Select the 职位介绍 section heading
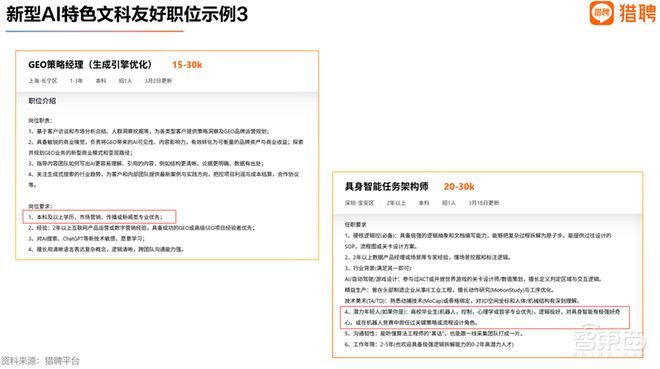This screenshot has height=369, width=660. pos(42,101)
